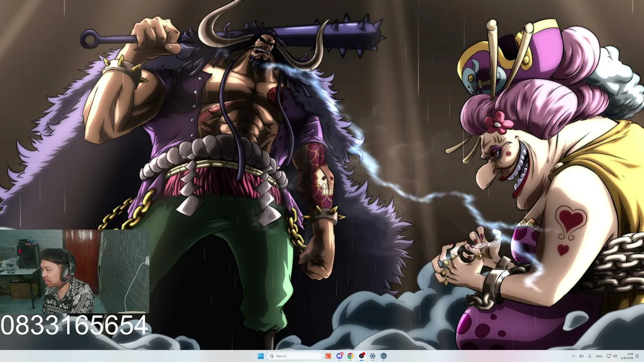Open the volume speaker tray icon
Viewport: 644px width, 362px height.
tap(615, 356)
